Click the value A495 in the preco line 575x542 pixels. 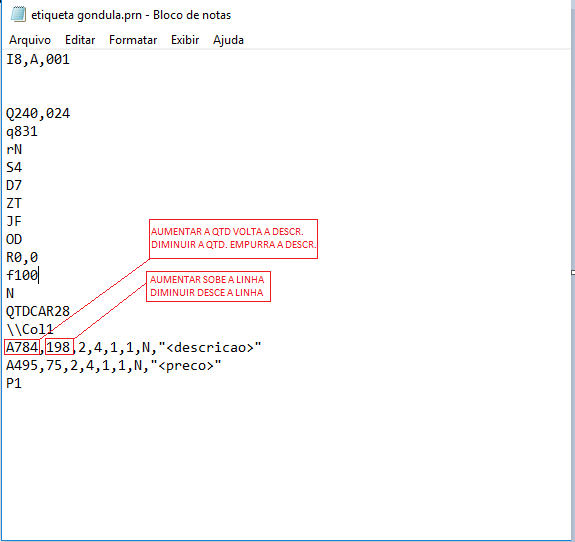tap(22, 365)
